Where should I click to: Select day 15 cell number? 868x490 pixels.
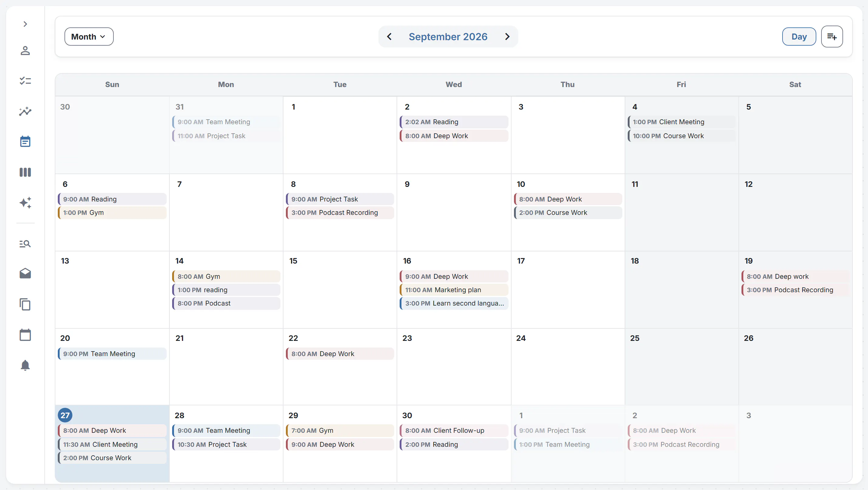pyautogui.click(x=293, y=261)
